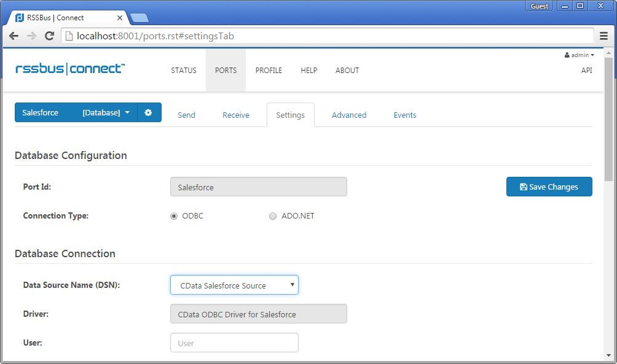Click the RSSBus Connect logo

[x=70, y=69]
